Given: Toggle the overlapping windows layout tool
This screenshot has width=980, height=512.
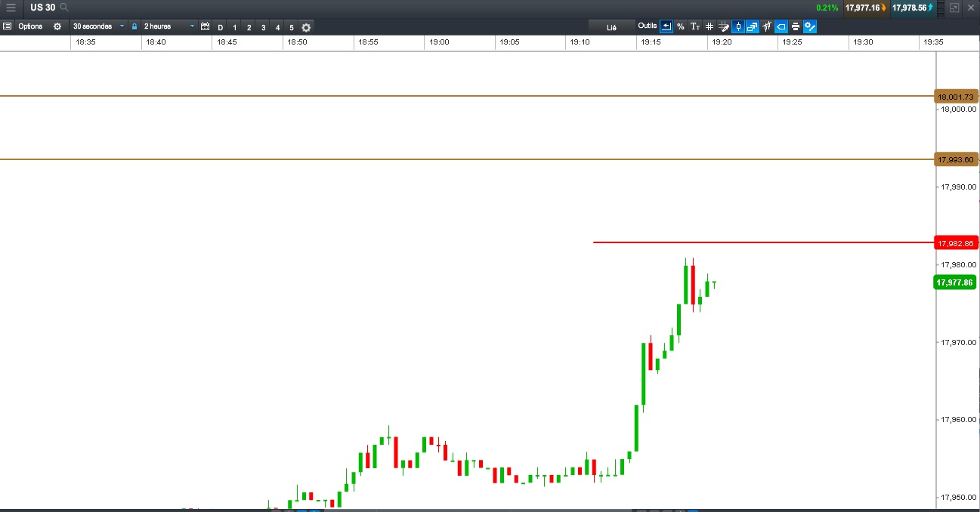Looking at the screenshot, I should pyautogui.click(x=753, y=26).
